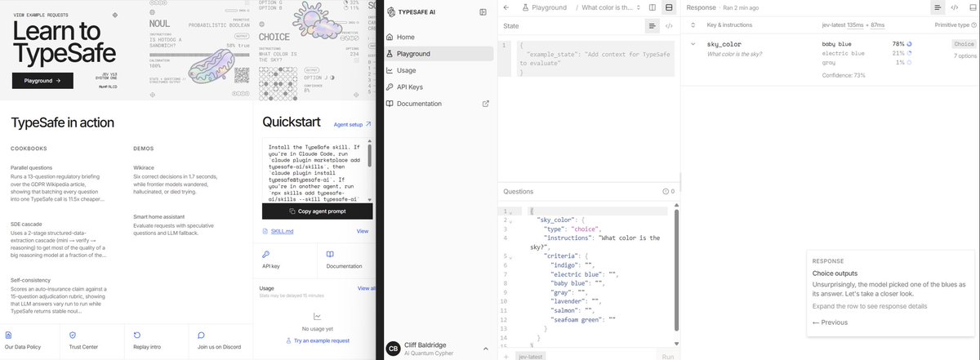The width and height of the screenshot is (980, 360).
Task: Click the Playground breadcrumb
Action: point(545,7)
